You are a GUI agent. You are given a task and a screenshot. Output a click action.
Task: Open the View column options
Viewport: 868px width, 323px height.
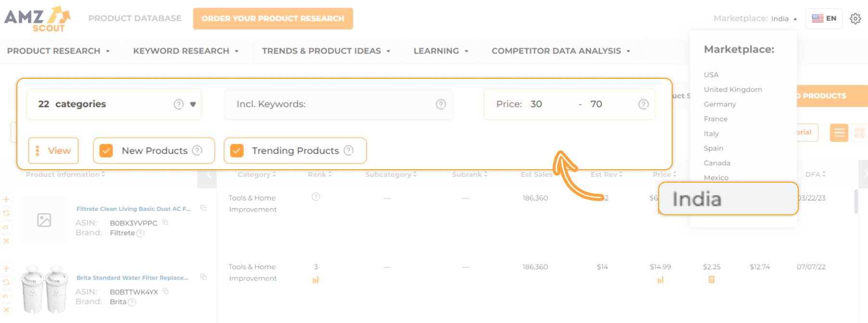[x=53, y=150]
